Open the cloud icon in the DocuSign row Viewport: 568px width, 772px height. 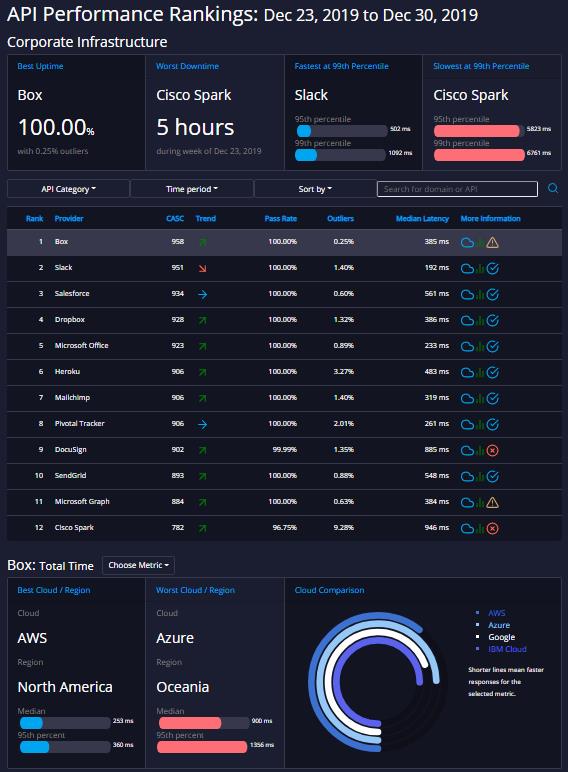(x=467, y=450)
